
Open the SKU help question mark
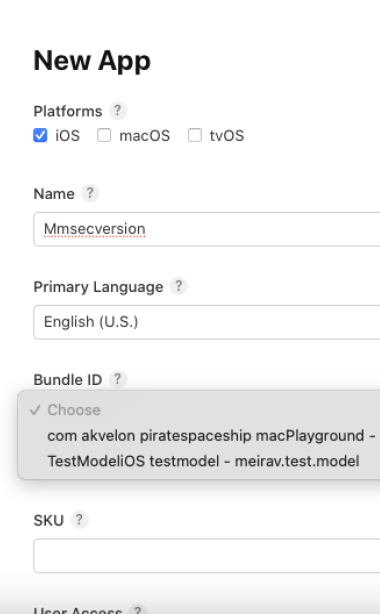tap(79, 520)
